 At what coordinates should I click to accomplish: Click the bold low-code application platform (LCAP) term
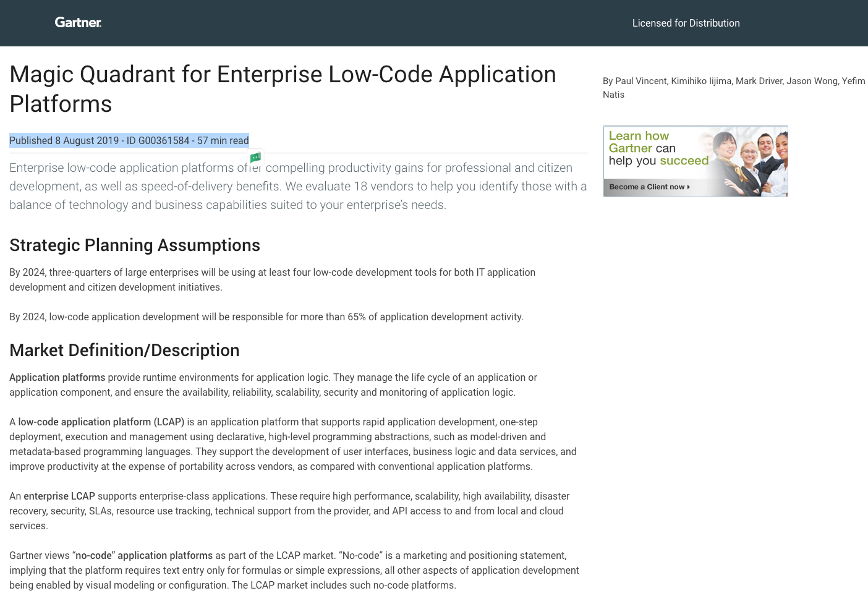[101, 422]
